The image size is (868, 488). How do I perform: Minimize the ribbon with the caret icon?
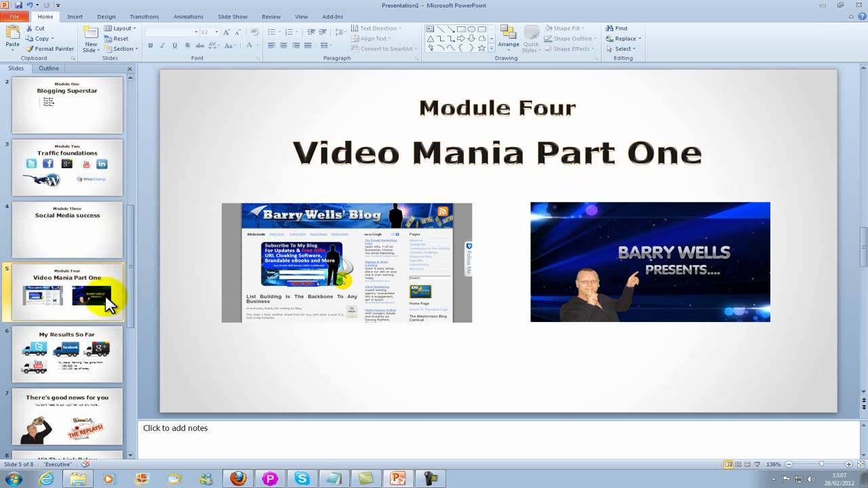click(852, 16)
